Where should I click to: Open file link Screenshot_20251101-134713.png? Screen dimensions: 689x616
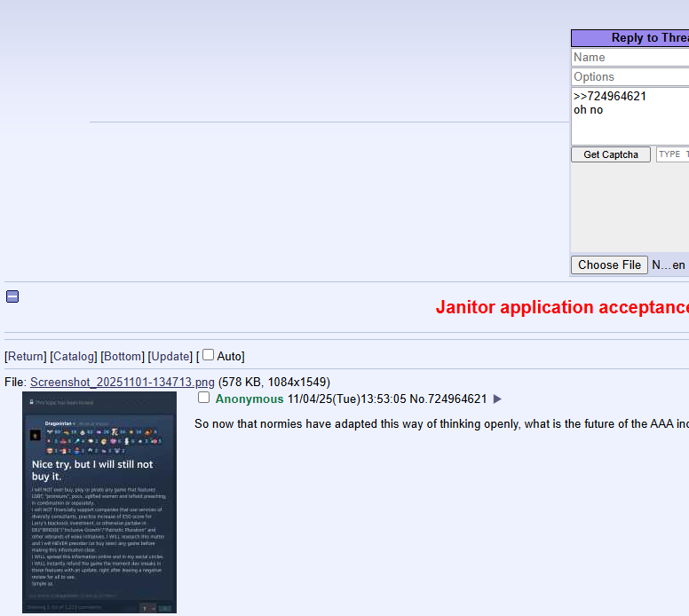[123, 383]
